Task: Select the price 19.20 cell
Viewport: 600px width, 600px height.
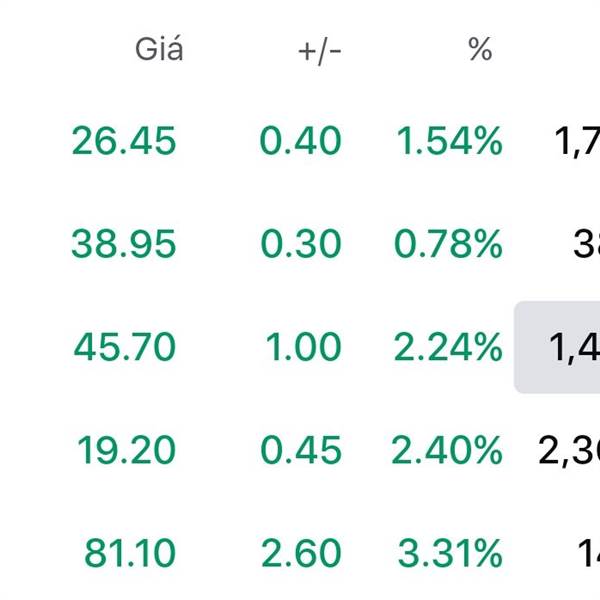Action: [x=126, y=450]
